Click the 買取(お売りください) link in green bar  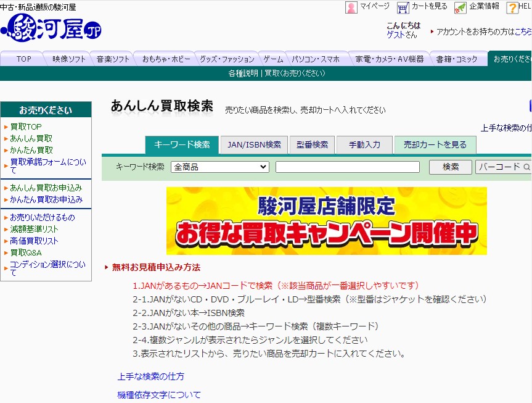295,73
